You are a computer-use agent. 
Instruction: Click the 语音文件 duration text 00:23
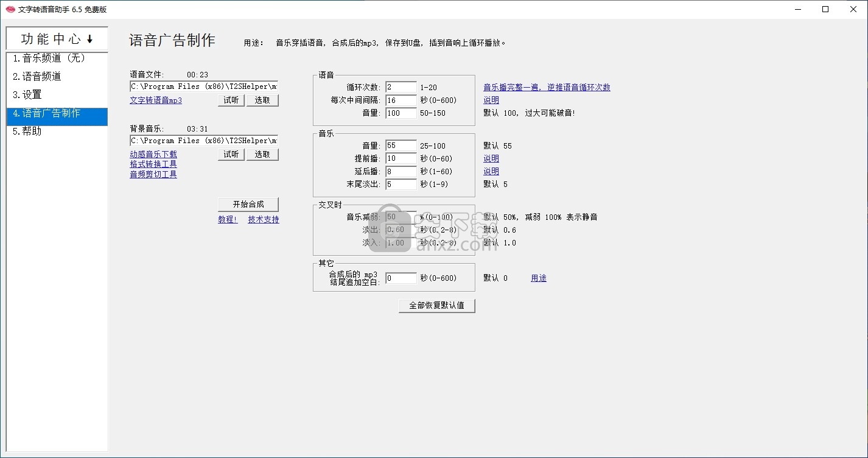(x=197, y=75)
